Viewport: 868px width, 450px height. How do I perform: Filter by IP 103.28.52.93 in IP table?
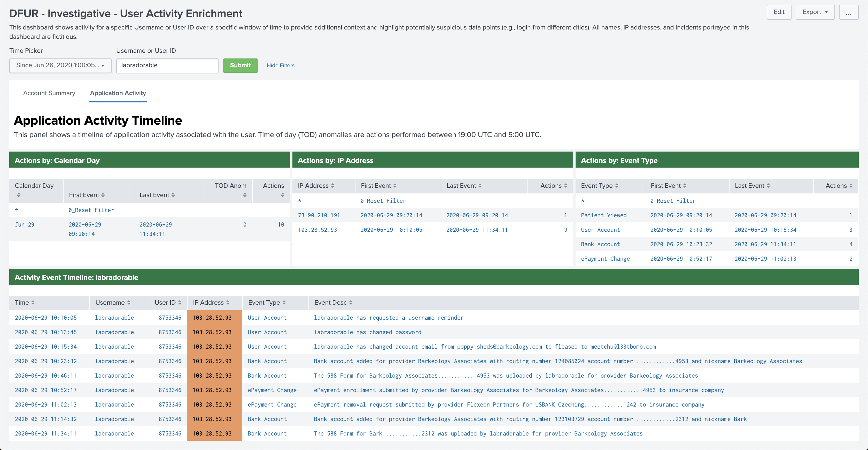(317, 230)
